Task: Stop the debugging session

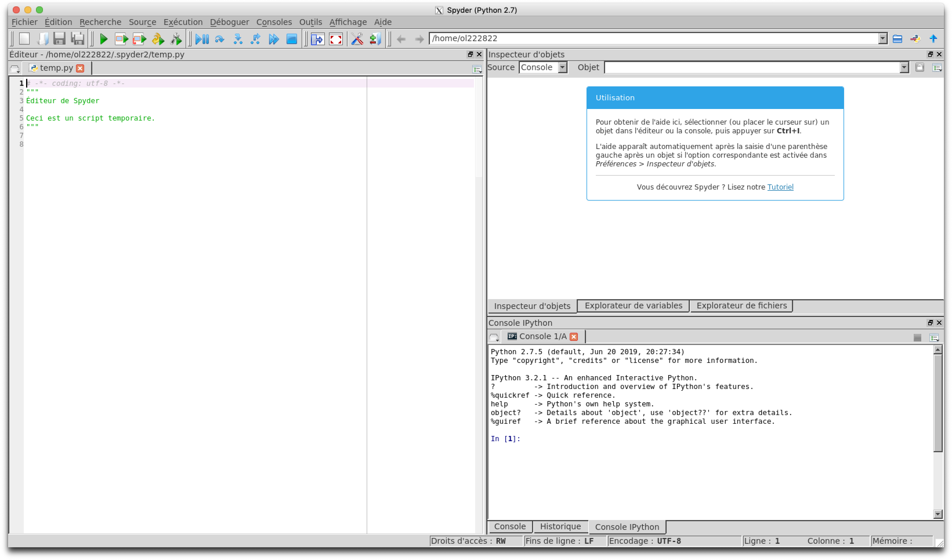Action: pos(292,39)
